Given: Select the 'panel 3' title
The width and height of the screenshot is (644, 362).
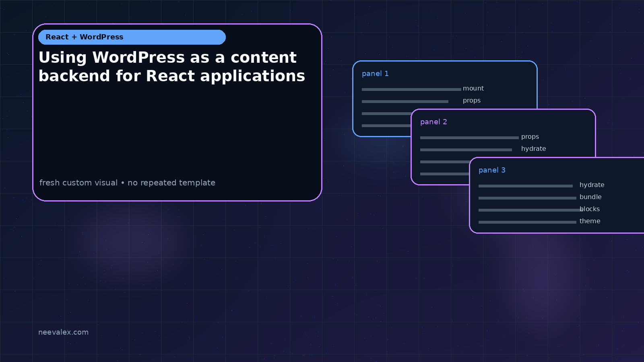Looking at the screenshot, I should coord(492,170).
